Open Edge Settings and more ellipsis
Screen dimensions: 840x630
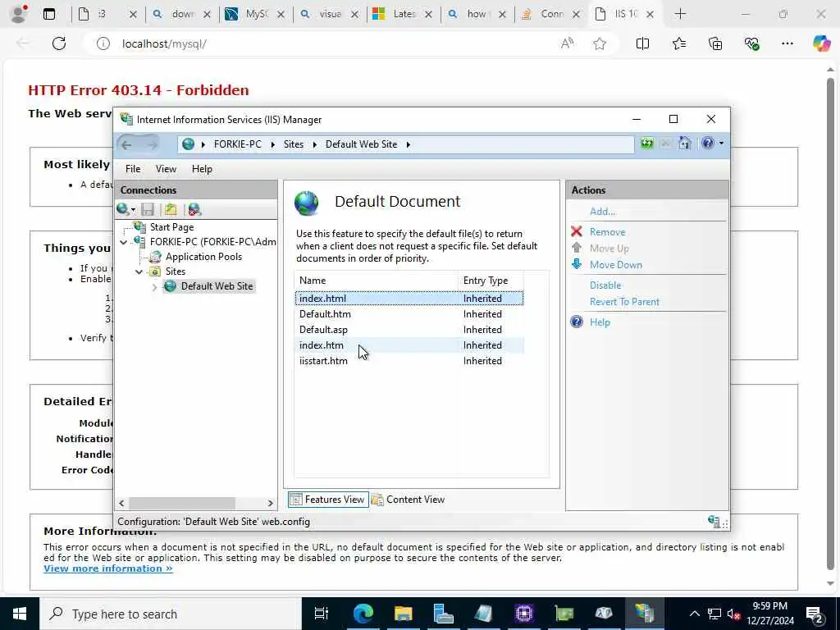(787, 43)
